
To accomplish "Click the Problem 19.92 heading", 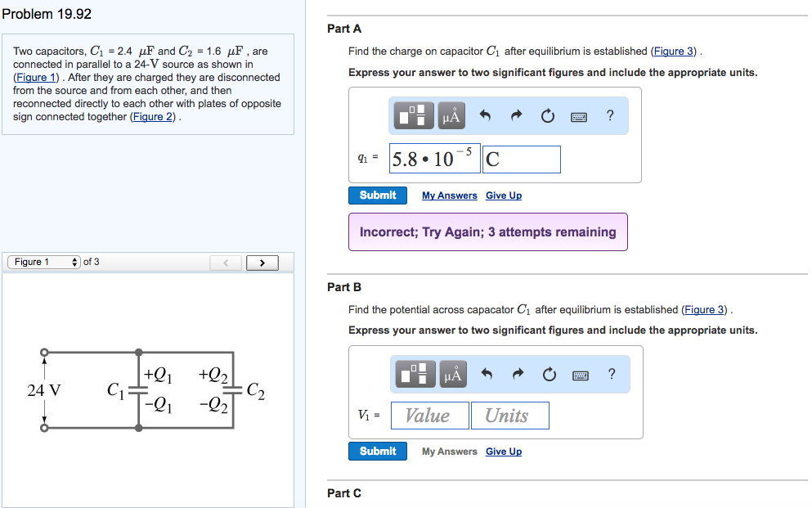I will click(47, 14).
